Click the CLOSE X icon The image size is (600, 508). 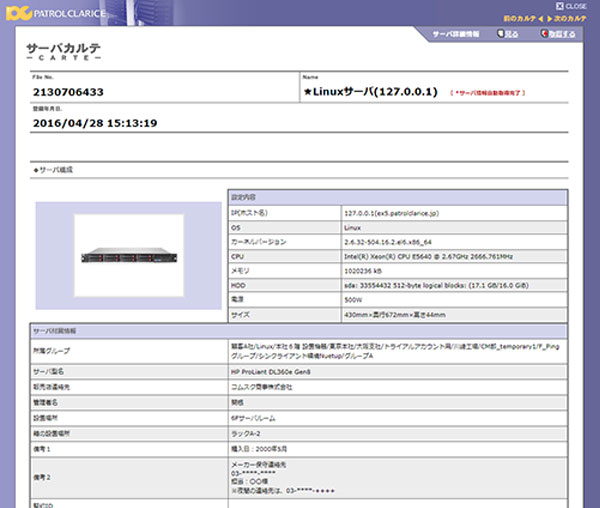559,6
